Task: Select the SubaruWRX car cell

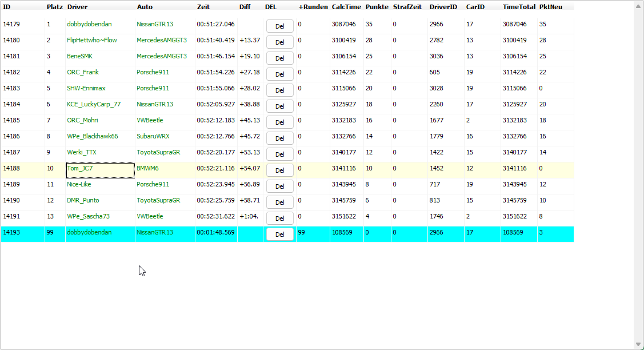Action: [x=153, y=137]
